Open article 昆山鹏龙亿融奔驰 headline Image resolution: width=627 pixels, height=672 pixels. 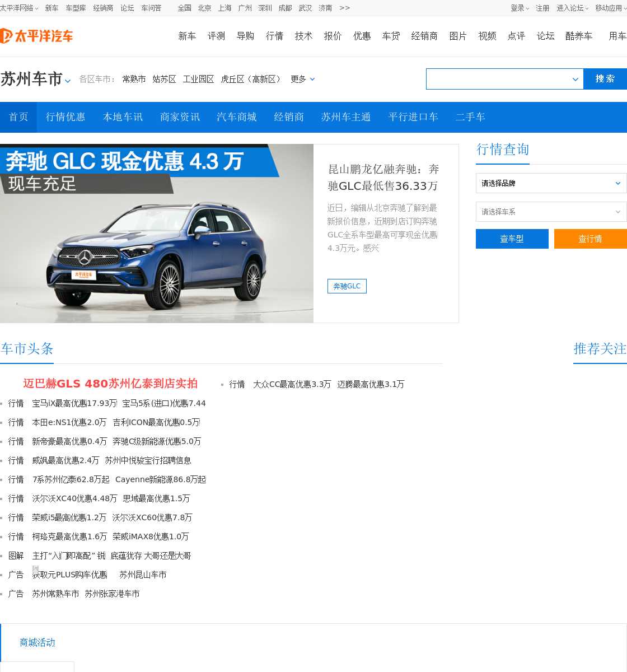coord(383,178)
